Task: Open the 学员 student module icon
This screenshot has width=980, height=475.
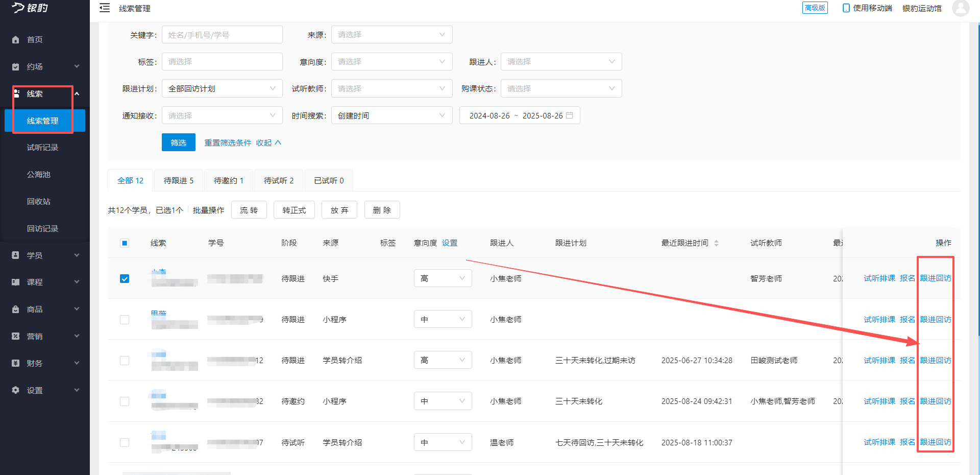Action: coord(15,255)
